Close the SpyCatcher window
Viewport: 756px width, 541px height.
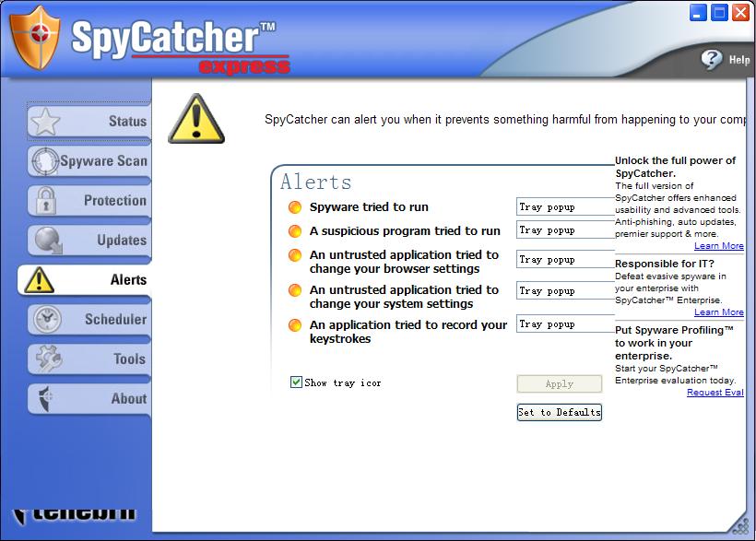pos(740,13)
